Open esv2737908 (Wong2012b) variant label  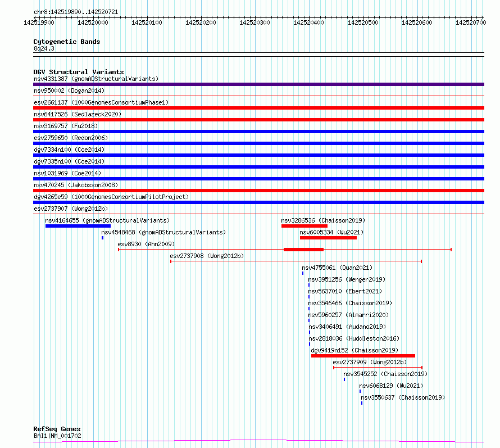[207, 256]
